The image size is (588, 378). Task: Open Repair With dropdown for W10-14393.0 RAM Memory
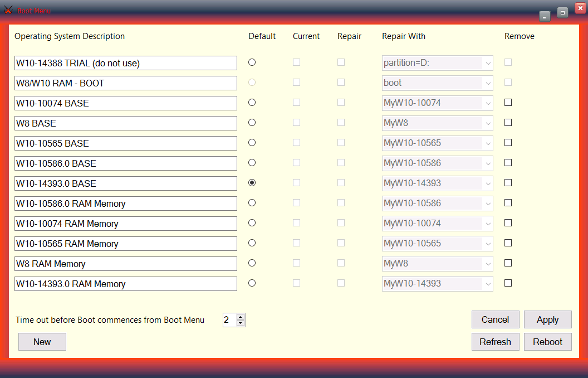click(x=437, y=284)
